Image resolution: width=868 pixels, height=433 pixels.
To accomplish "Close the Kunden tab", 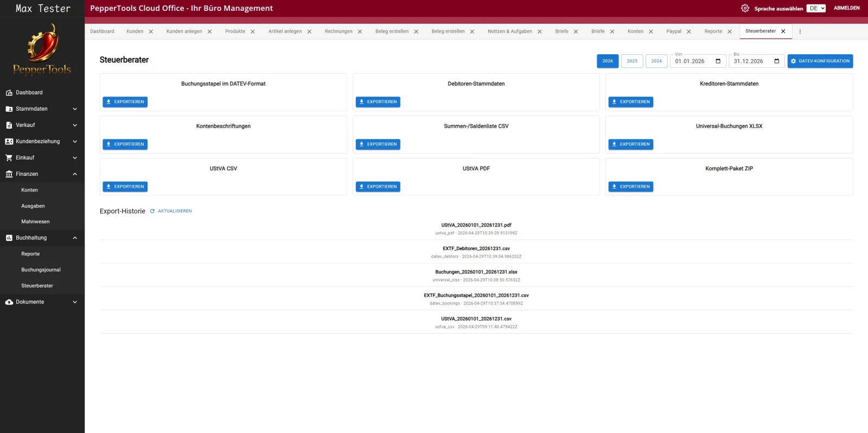I will click(151, 31).
